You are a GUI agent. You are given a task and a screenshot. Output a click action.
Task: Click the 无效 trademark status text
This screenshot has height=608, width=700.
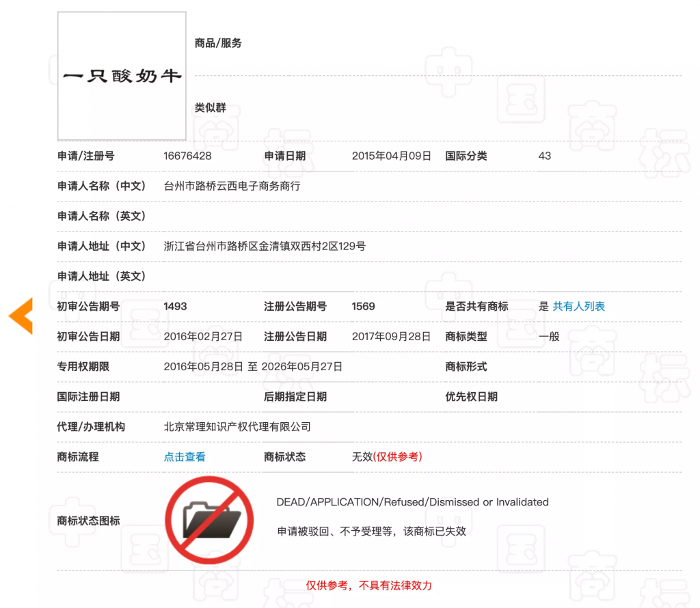point(362,457)
